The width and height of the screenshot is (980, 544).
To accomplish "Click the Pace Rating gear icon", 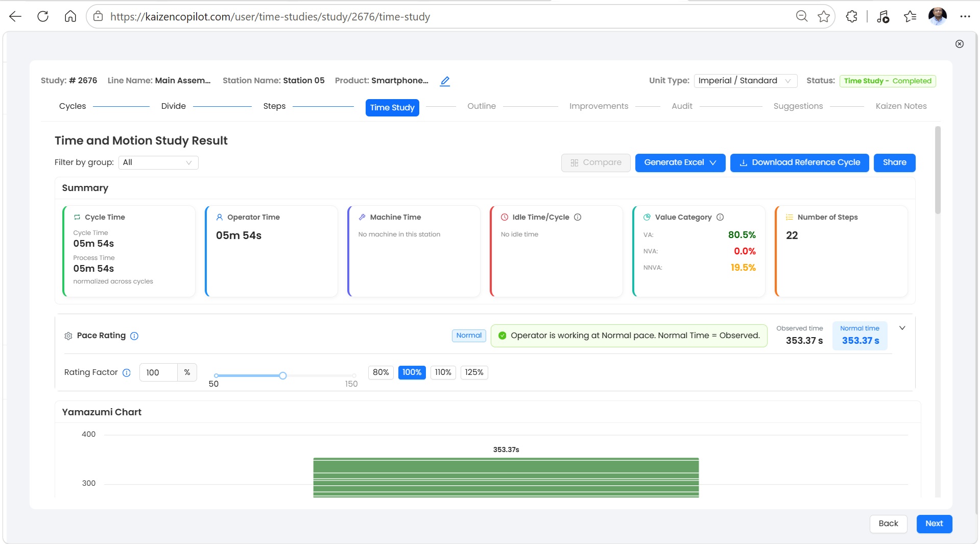I will (x=68, y=336).
